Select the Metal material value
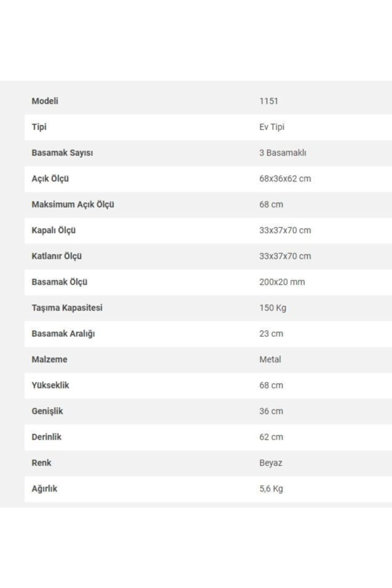 tap(270, 359)
